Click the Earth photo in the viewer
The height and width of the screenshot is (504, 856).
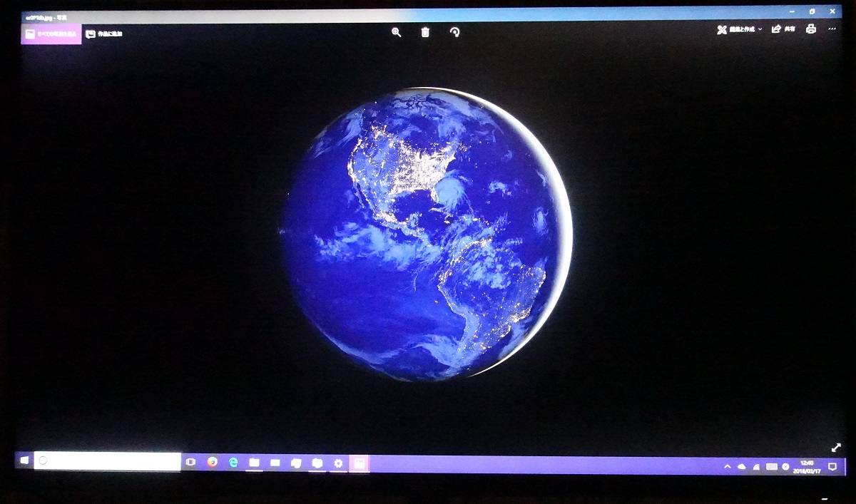point(427,234)
